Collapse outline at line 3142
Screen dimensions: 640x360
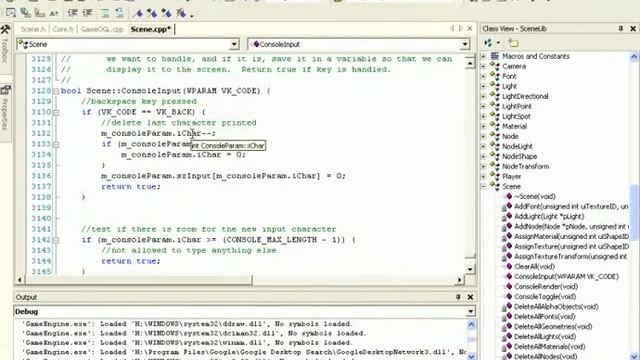coord(56,240)
